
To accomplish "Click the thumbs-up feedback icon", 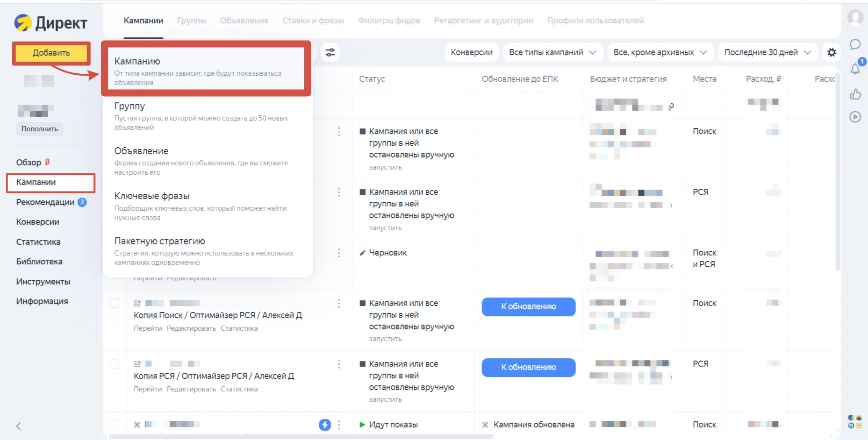I will click(855, 94).
